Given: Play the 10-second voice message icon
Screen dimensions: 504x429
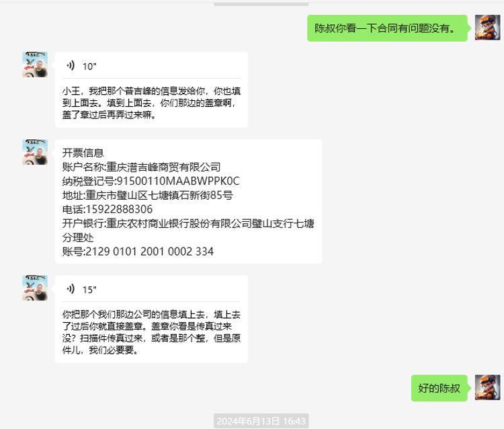Looking at the screenshot, I should tap(71, 66).
